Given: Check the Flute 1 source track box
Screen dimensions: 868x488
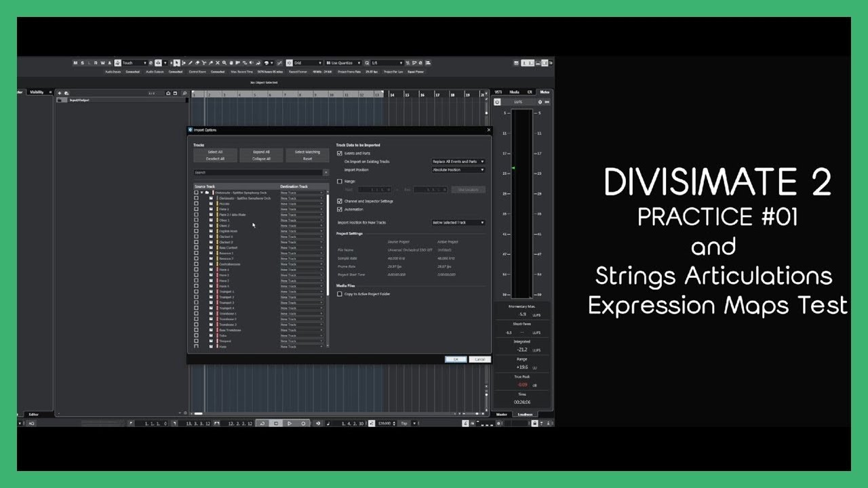Looking at the screenshot, I should 197,209.
